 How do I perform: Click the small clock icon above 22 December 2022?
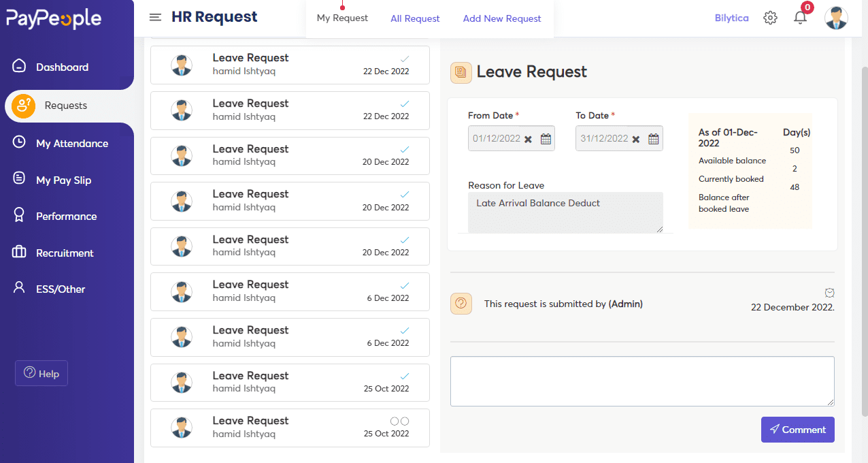coord(829,293)
